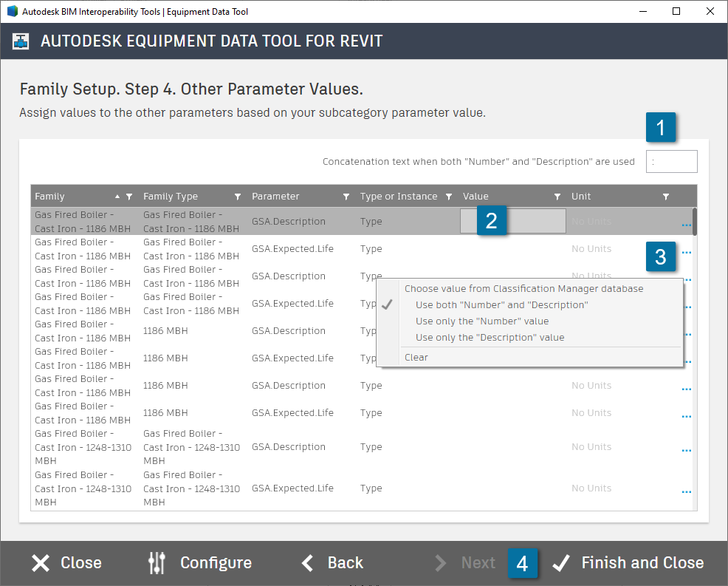Screen dimensions: 728x586
Task: Open the filter dropdown on the Unit column
Action: coord(665,196)
